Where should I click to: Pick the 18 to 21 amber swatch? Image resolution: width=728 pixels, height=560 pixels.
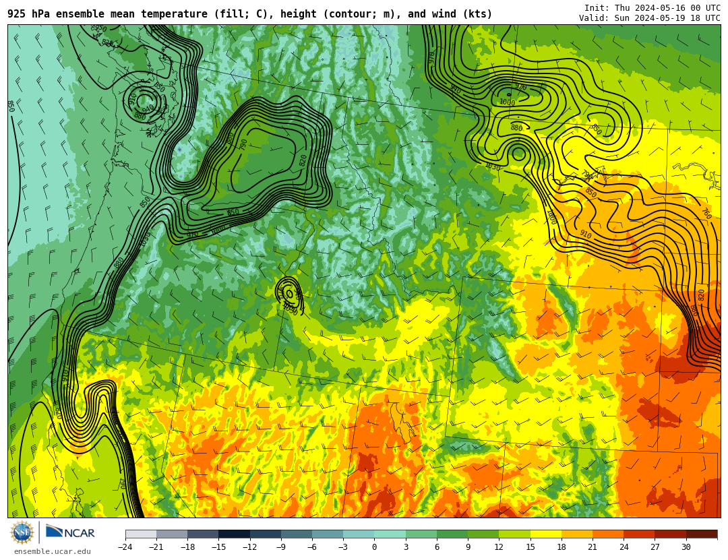pyautogui.click(x=576, y=534)
